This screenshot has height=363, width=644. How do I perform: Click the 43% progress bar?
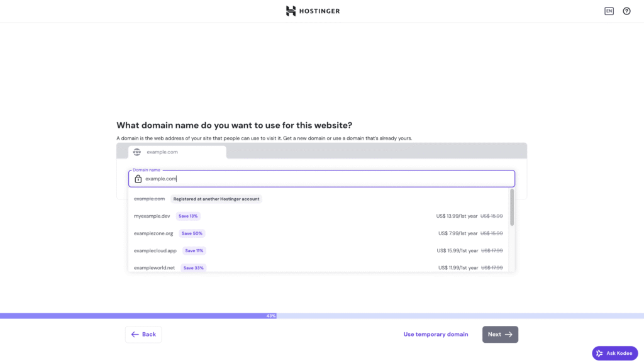tap(270, 315)
